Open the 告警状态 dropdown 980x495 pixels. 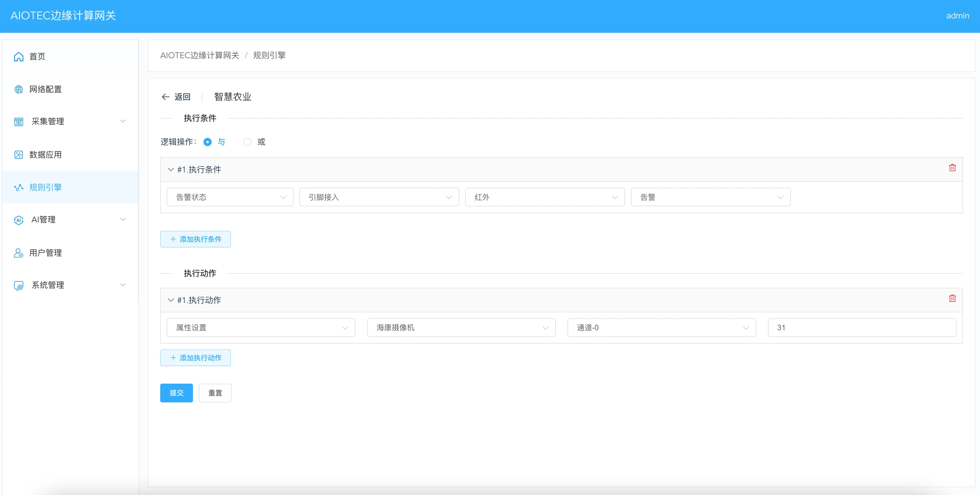point(230,197)
